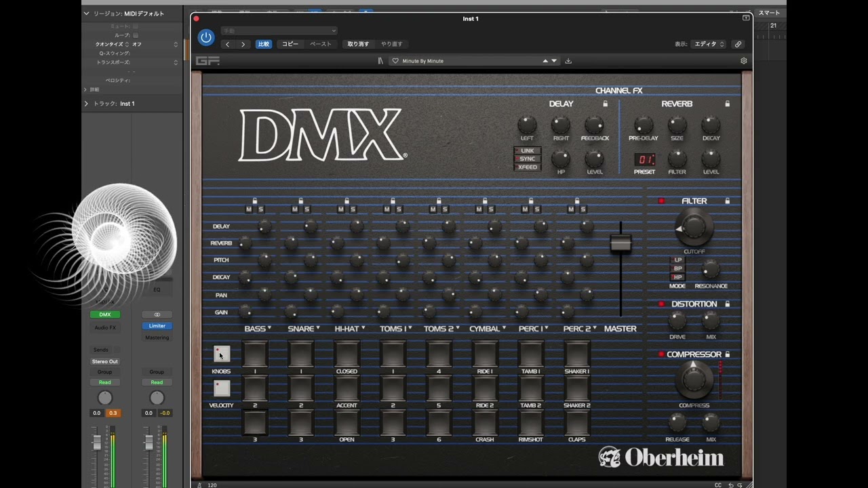Click the コピー copy button
This screenshot has height=488, width=868.
[290, 44]
